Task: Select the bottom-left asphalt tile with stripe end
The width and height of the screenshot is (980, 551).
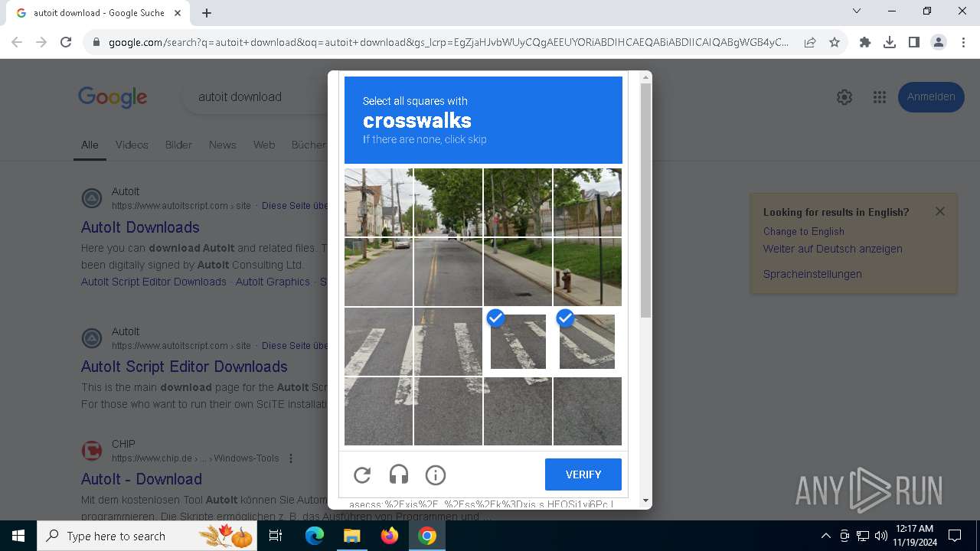Action: click(x=378, y=411)
